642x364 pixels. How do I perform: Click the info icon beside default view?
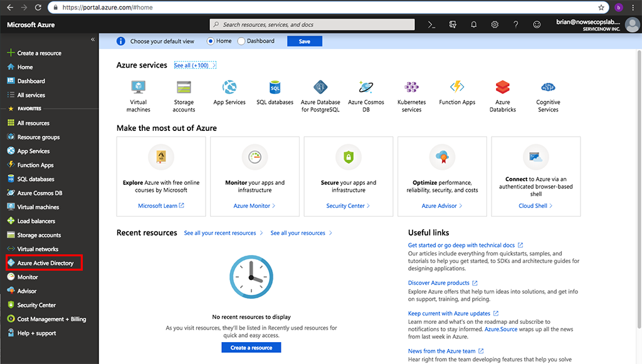click(121, 41)
